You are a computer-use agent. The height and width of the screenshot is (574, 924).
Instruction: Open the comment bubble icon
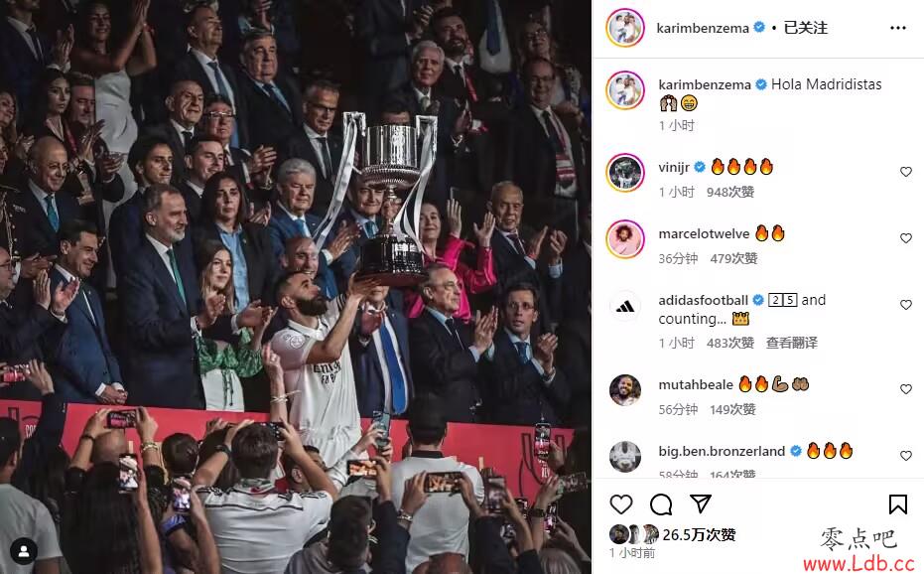tap(661, 504)
